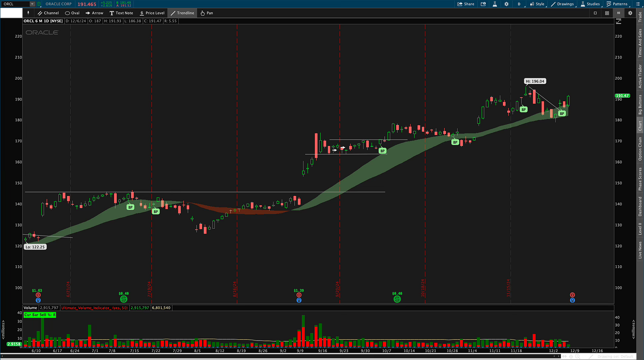The height and width of the screenshot is (360, 644).
Task: Open the Studies dropdown menu
Action: click(x=590, y=4)
